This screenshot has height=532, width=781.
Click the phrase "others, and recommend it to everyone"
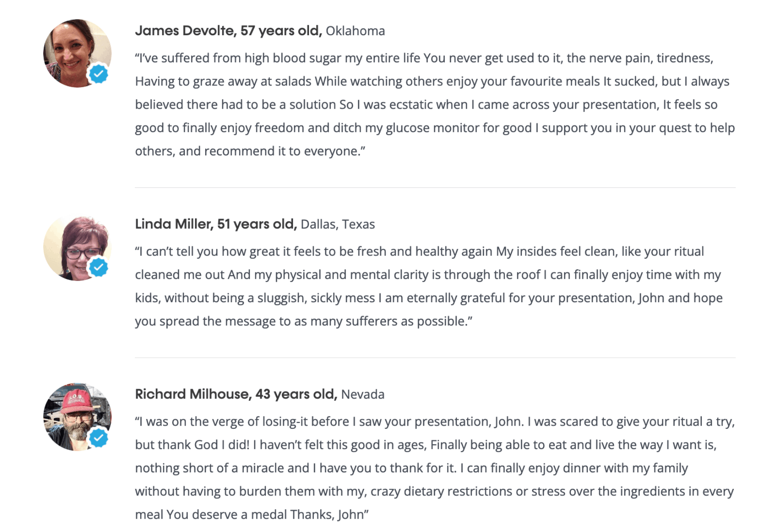(x=248, y=151)
